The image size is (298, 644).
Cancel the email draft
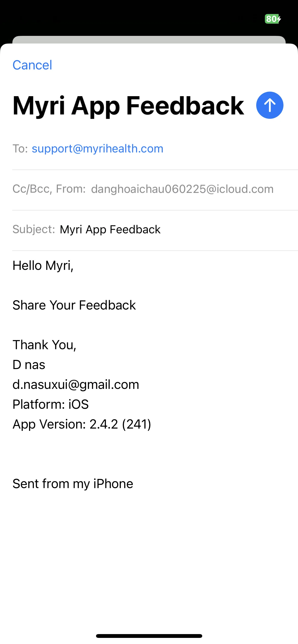(32, 65)
